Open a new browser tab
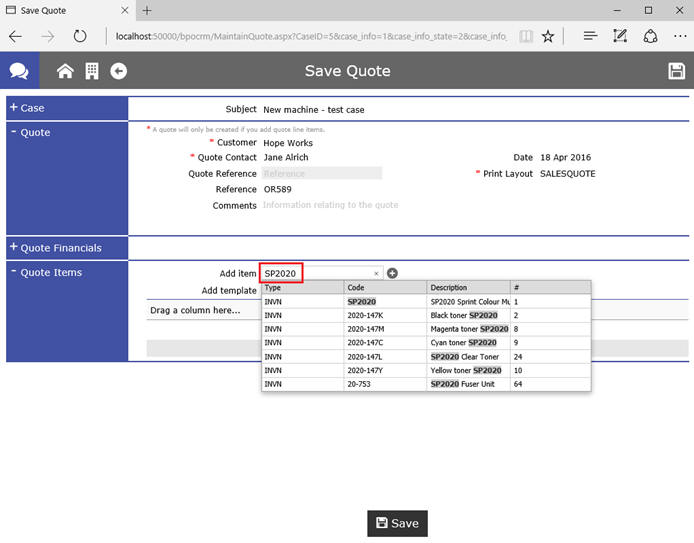Viewport: 694px width, 543px height. tap(147, 10)
